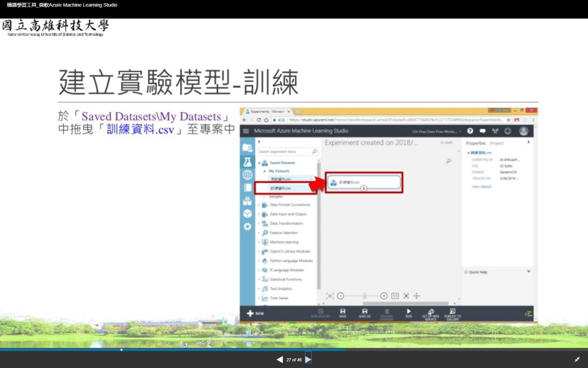This screenshot has height=368, width=588.
Task: Open the Notebooks icon in the sidebar
Action: pyautogui.click(x=247, y=188)
